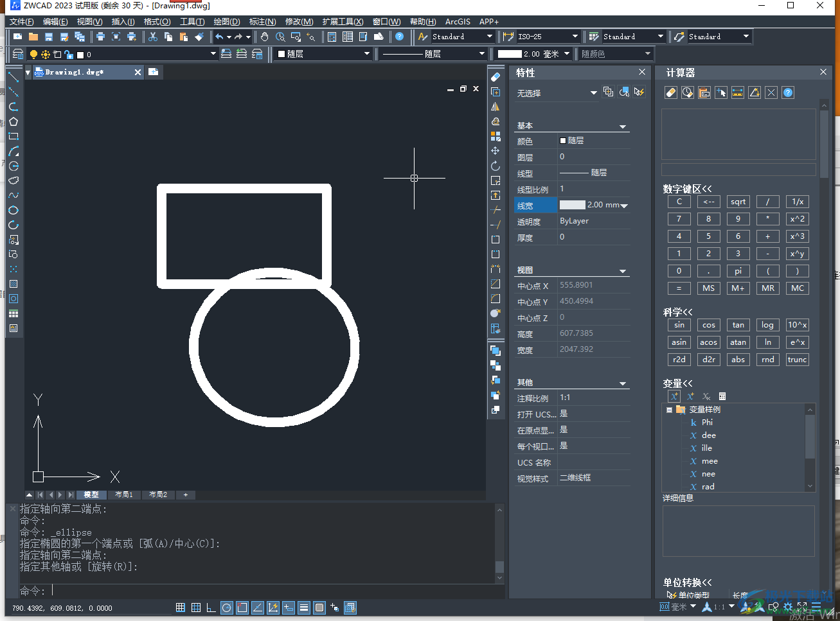Click the new drawing tab plus icon

tap(153, 72)
